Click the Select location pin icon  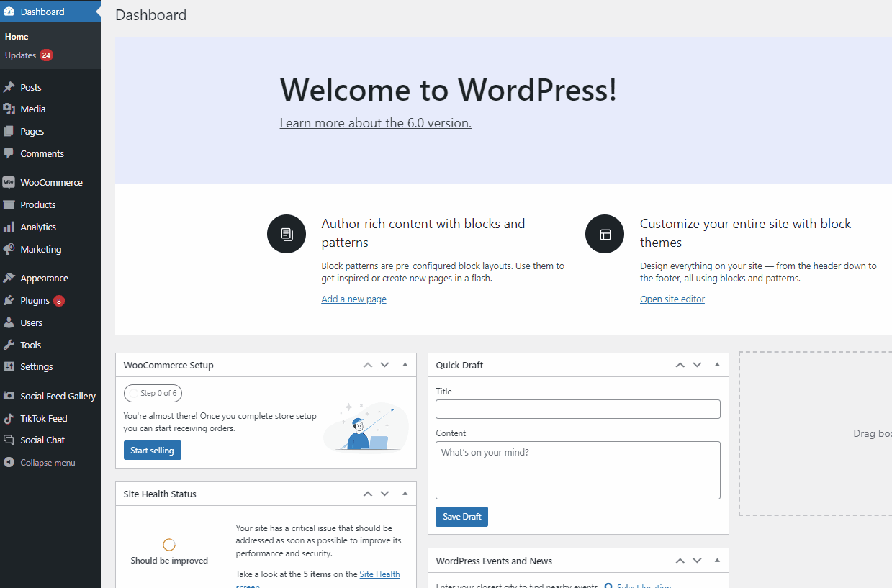coord(609,587)
